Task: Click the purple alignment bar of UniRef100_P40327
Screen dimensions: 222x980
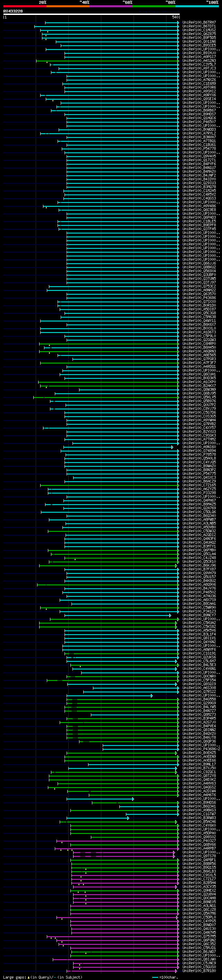Action: tap(118, 841)
